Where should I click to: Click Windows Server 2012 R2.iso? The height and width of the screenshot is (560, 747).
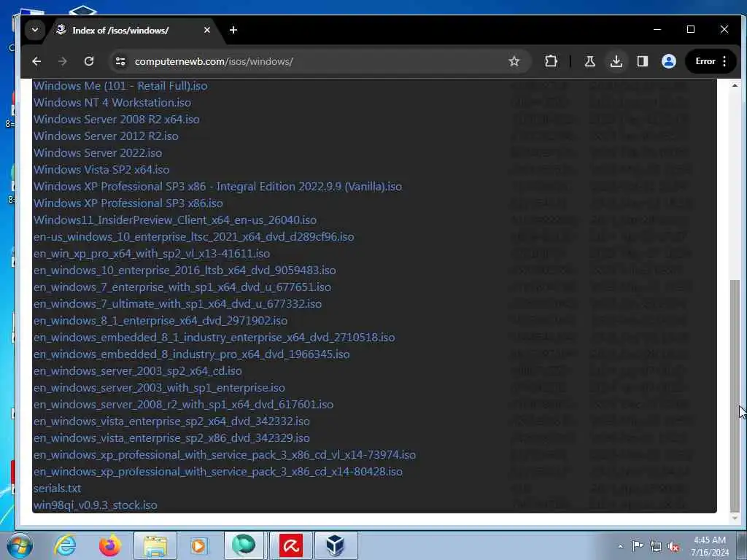point(106,136)
